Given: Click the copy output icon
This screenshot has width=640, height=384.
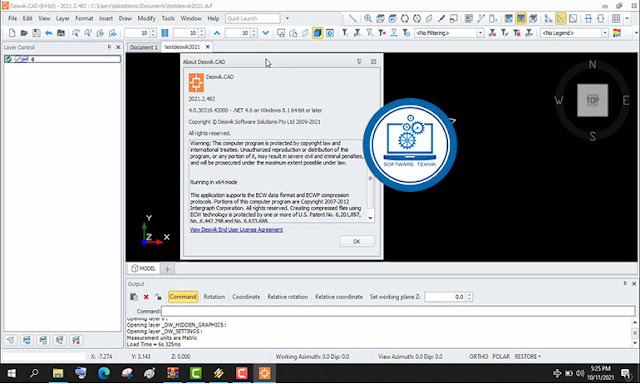Looking at the screenshot, I should coord(133,297).
